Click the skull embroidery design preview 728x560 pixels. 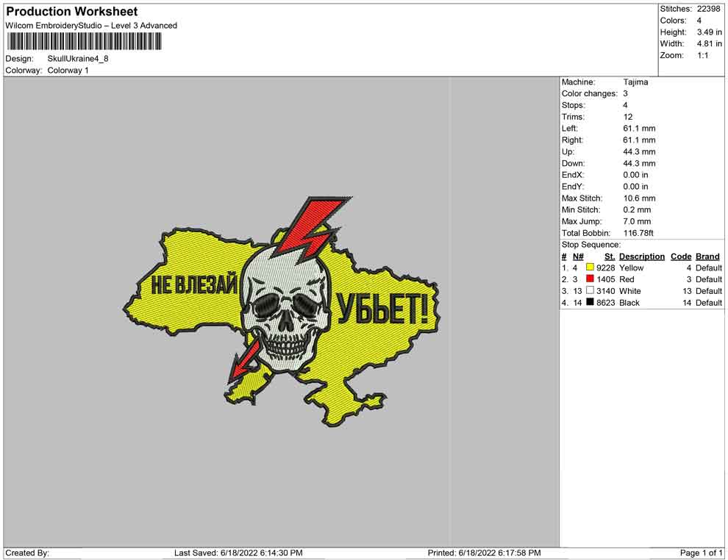282,312
